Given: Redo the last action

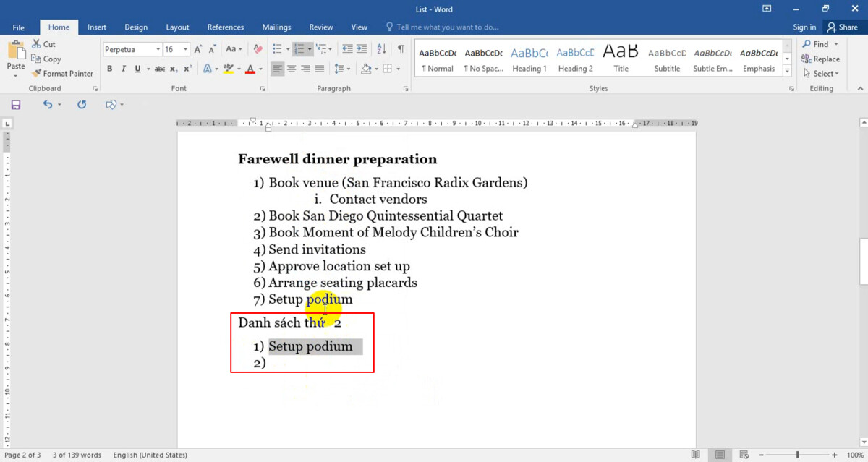Looking at the screenshot, I should point(82,105).
